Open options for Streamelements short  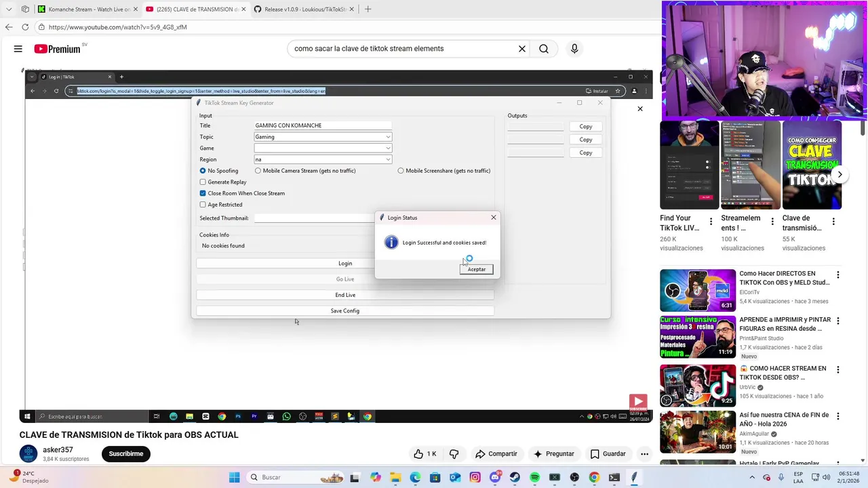click(772, 222)
